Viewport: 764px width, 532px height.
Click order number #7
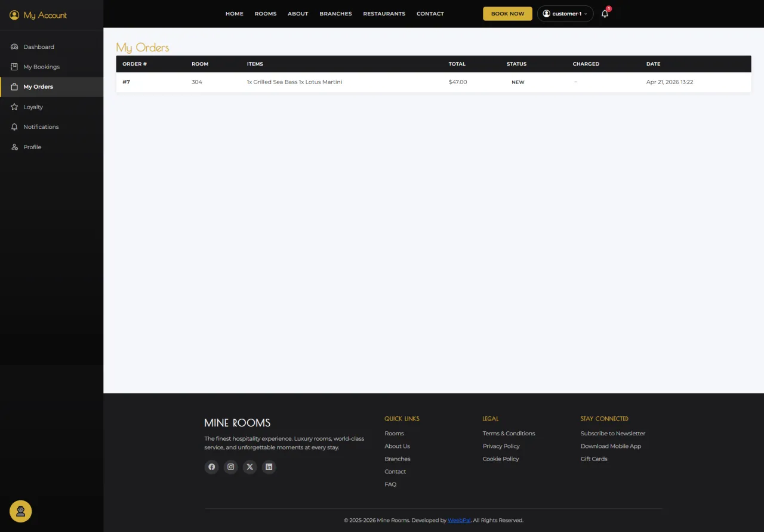point(127,82)
